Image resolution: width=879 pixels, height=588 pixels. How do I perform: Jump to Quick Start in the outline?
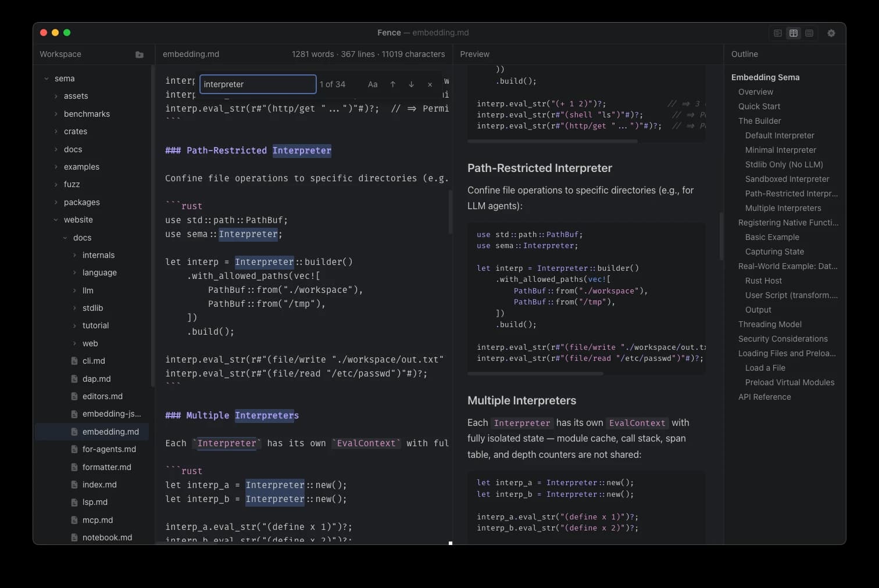tap(759, 106)
